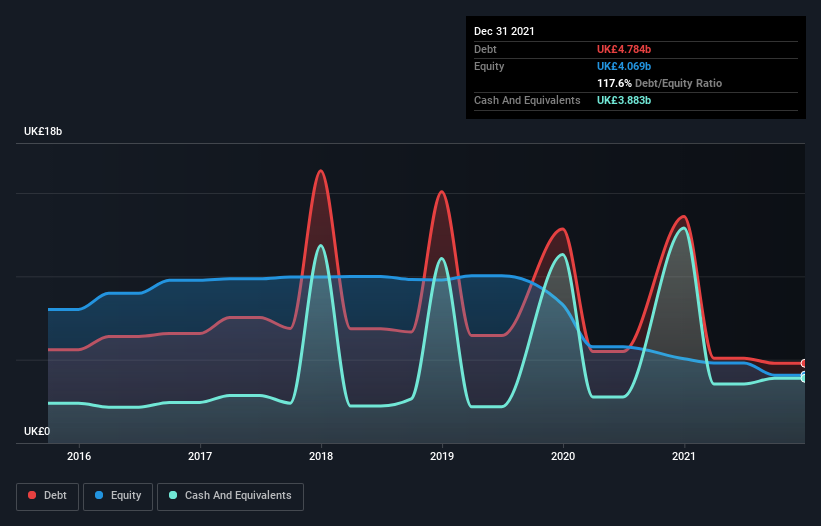The height and width of the screenshot is (526, 821).
Task: Click the UK£0 y-axis label
Action: pyautogui.click(x=37, y=431)
